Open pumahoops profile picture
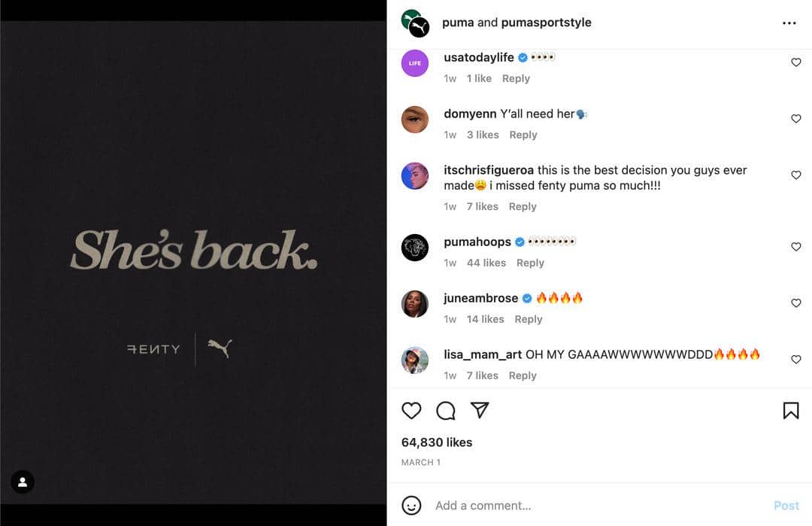Image resolution: width=812 pixels, height=526 pixels. click(415, 247)
